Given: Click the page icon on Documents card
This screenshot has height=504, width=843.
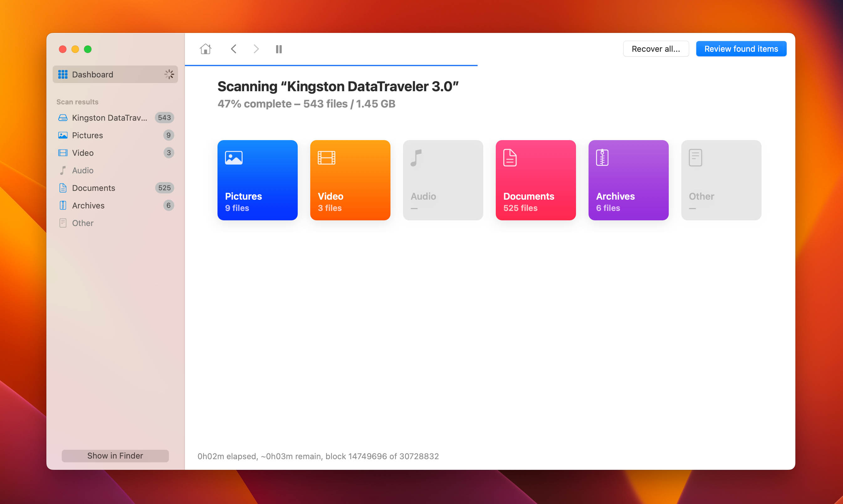Looking at the screenshot, I should [510, 158].
